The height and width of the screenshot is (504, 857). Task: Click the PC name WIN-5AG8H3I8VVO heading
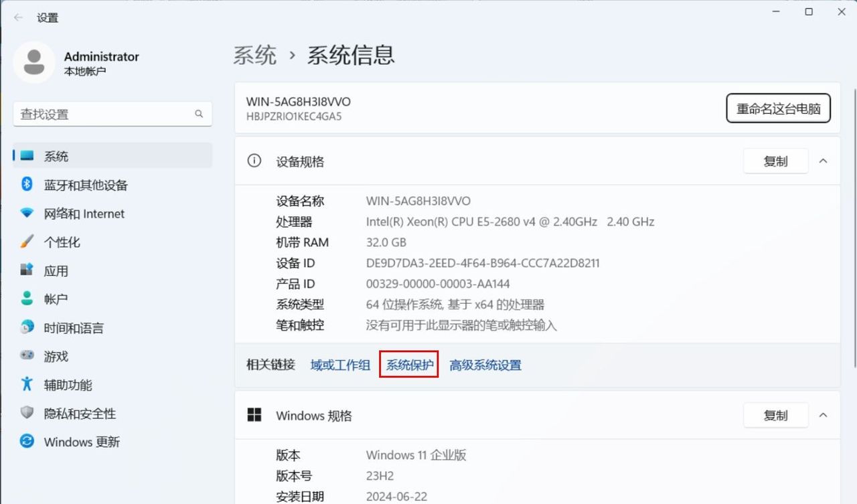point(299,102)
